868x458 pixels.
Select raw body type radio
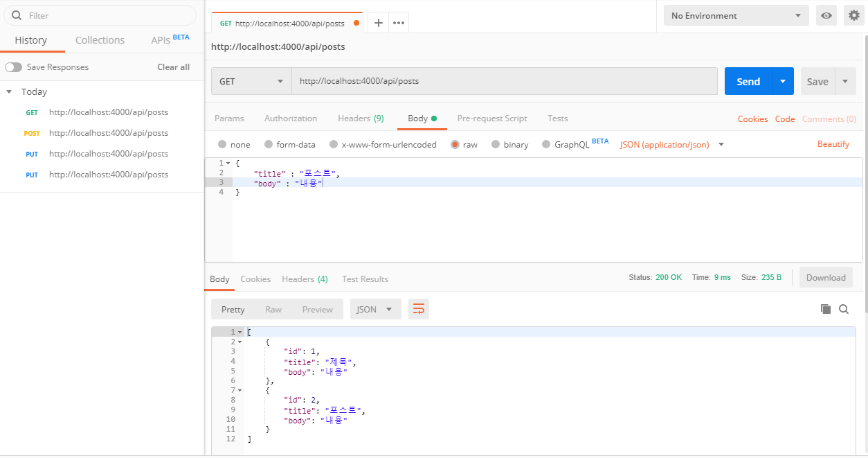(455, 144)
